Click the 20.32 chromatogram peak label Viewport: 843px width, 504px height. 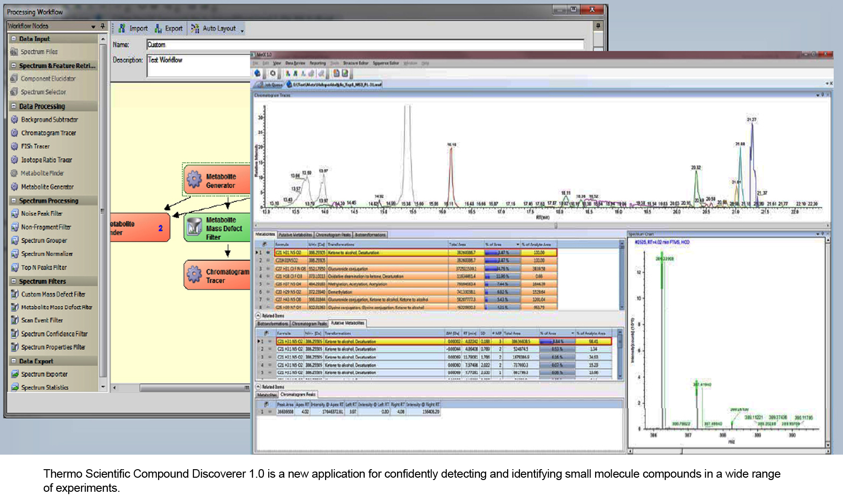[x=696, y=167]
